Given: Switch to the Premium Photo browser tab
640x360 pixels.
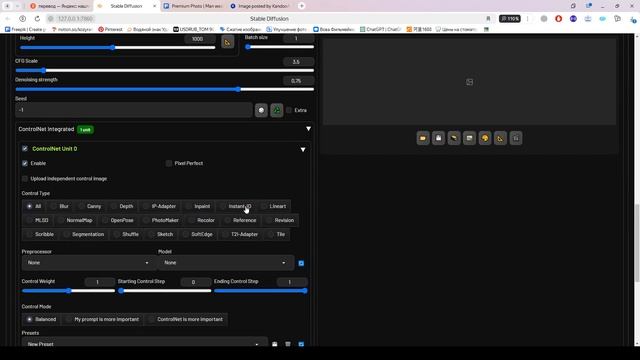Looking at the screenshot, I should [x=193, y=6].
